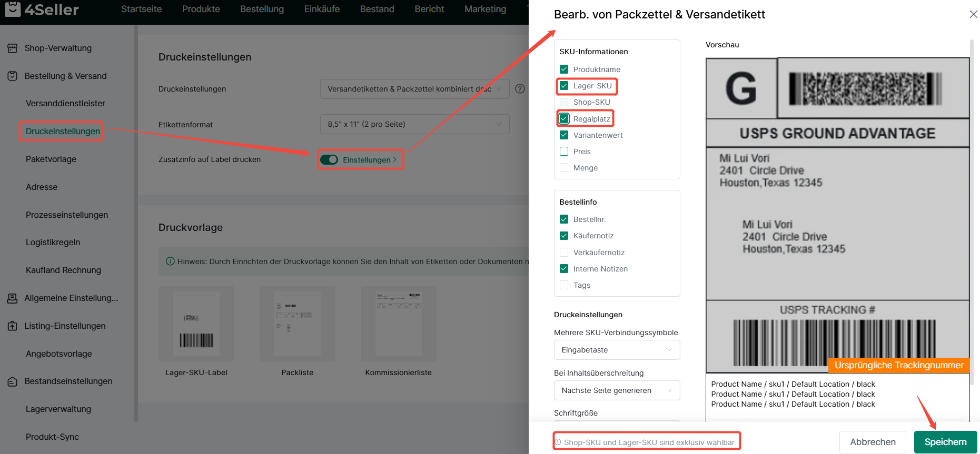Image resolution: width=980 pixels, height=454 pixels.
Task: Click the Speichern button
Action: coord(945,442)
